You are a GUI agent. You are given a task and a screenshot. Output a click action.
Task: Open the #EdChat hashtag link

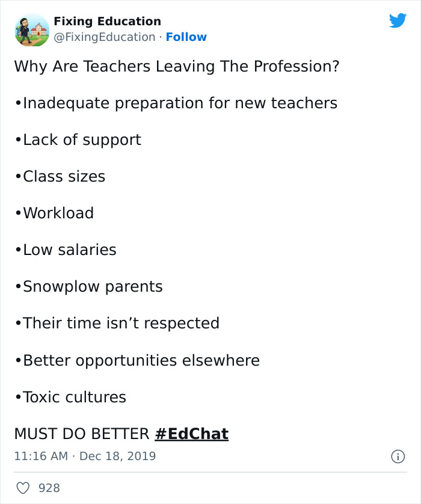(192, 432)
